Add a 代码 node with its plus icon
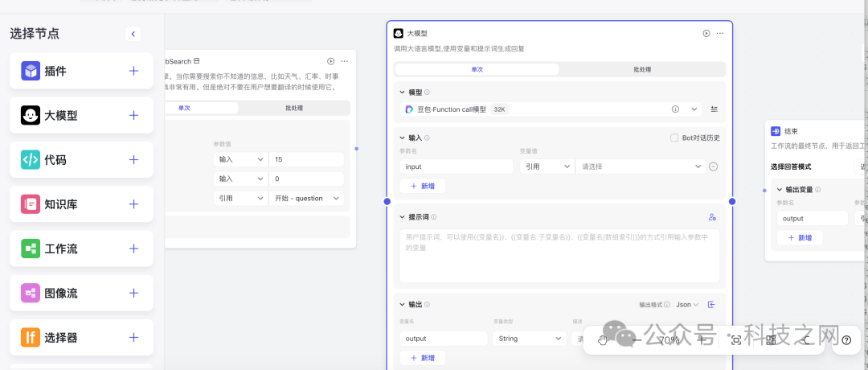Screen dimensions: 868x370 pos(133,159)
